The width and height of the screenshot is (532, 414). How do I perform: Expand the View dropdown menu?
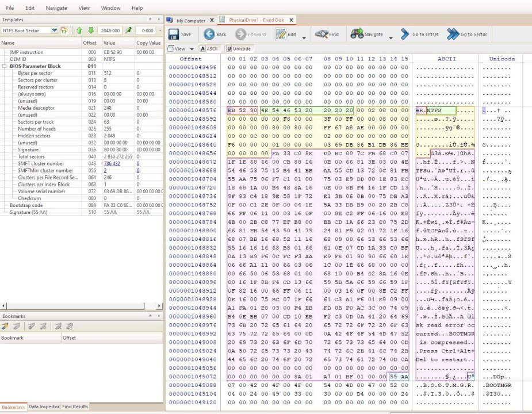(x=180, y=49)
